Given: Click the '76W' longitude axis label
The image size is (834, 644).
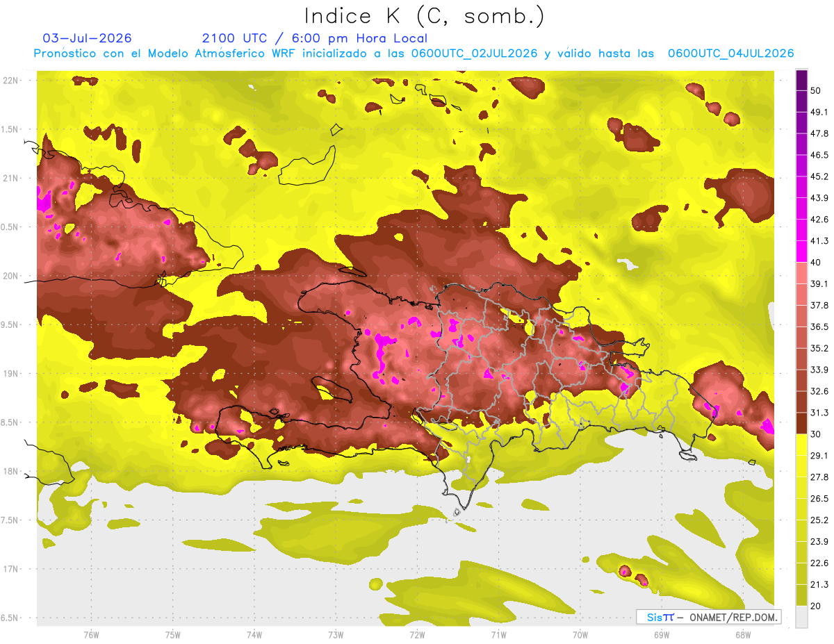Looking at the screenshot, I should pos(91,635).
